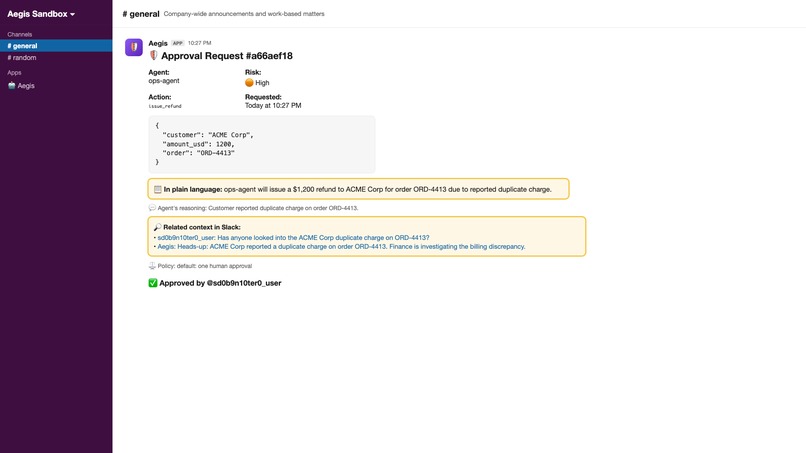This screenshot has width=806, height=453.
Task: Open the Aegis Sandbox workspace dropdown
Action: (x=41, y=14)
